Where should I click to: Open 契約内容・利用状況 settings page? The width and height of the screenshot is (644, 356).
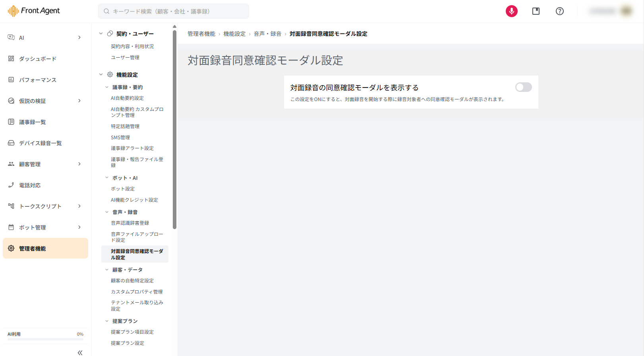(132, 47)
